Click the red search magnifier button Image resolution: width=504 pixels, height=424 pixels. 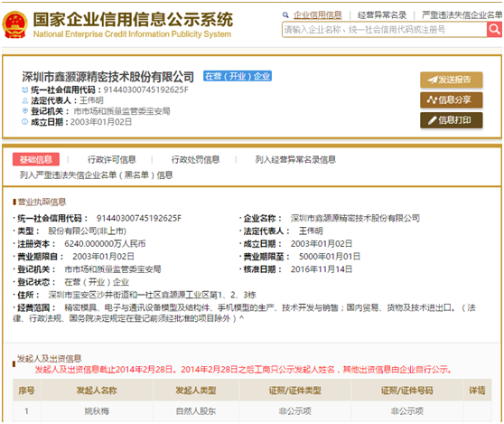[x=494, y=30]
